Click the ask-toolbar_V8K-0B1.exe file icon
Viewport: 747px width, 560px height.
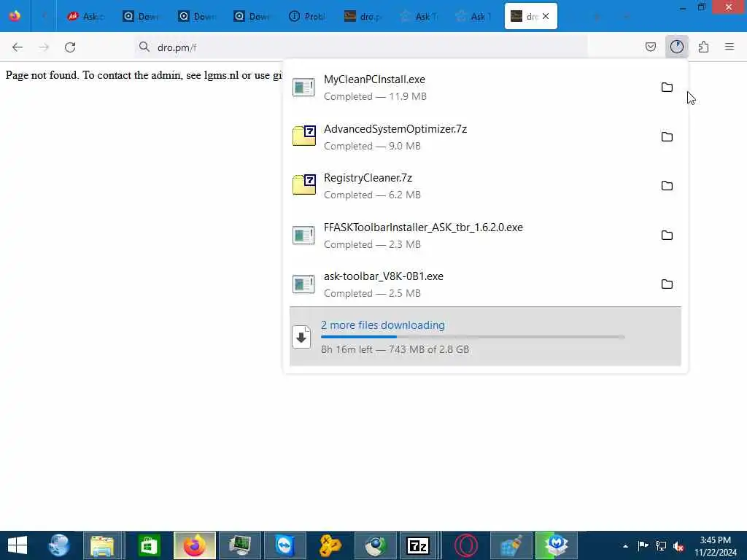(x=303, y=284)
